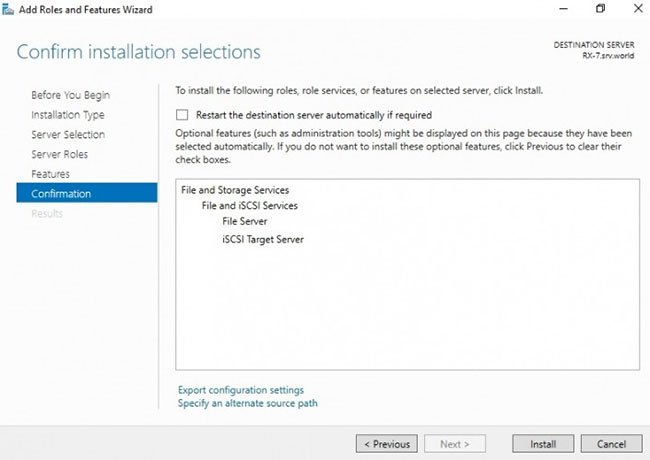The width and height of the screenshot is (650, 460).
Task: Go to Features step
Action: (50, 174)
